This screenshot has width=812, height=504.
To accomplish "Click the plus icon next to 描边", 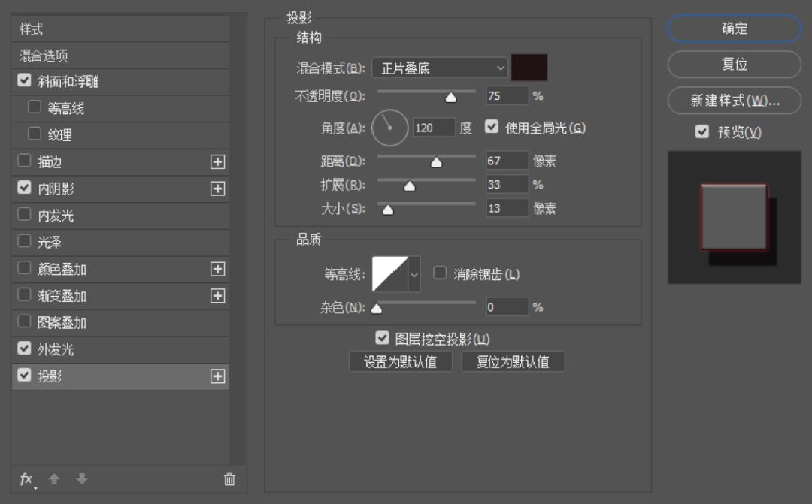I will (x=217, y=162).
